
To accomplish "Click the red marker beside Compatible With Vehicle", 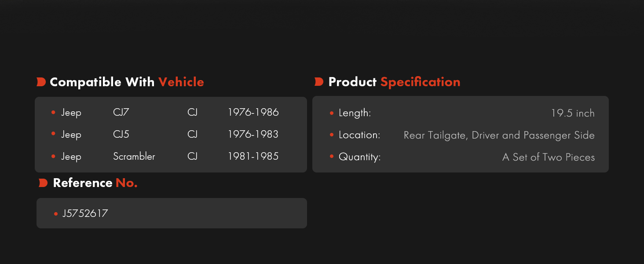I will [x=41, y=82].
